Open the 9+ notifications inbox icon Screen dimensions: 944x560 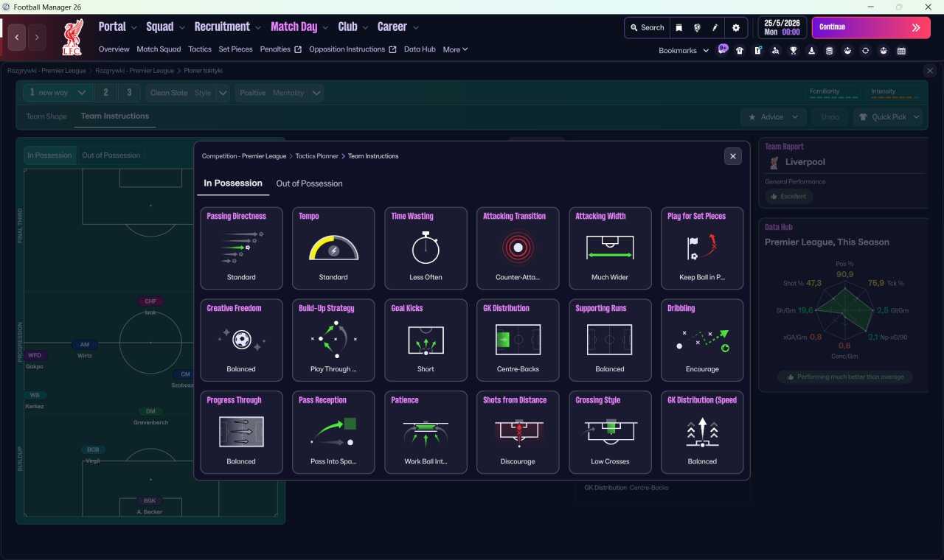(x=723, y=50)
